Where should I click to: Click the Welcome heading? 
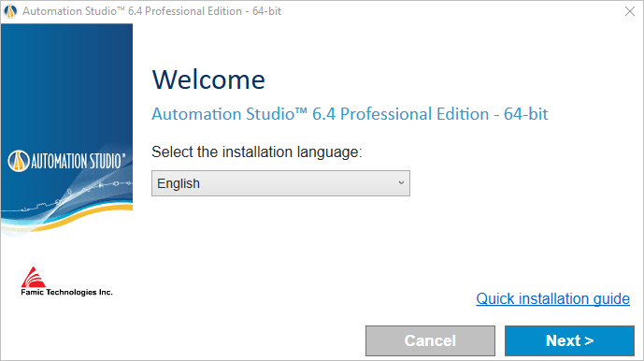(x=208, y=79)
